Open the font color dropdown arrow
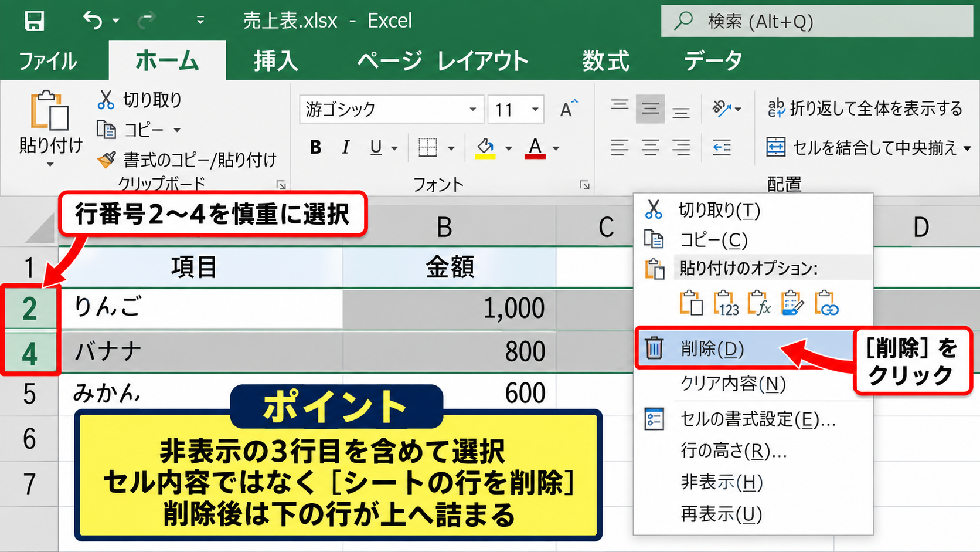This screenshot has width=980, height=552. point(556,148)
